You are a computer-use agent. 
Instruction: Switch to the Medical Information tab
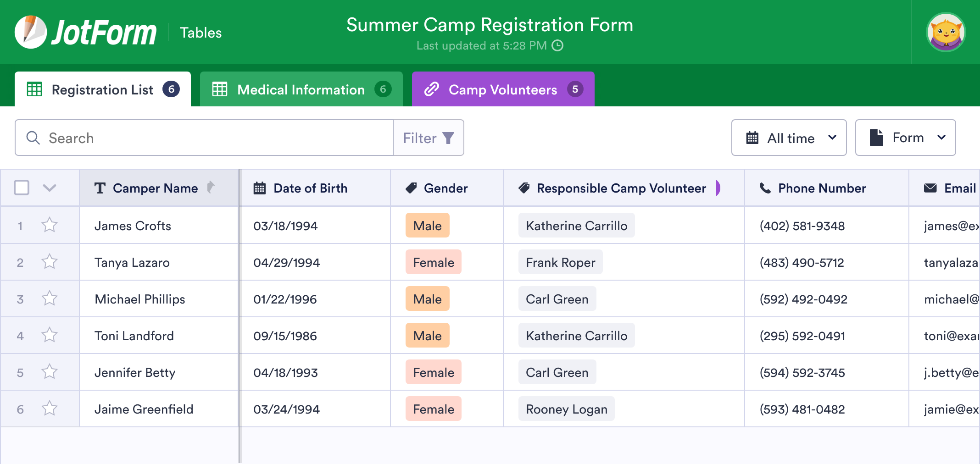(301, 89)
